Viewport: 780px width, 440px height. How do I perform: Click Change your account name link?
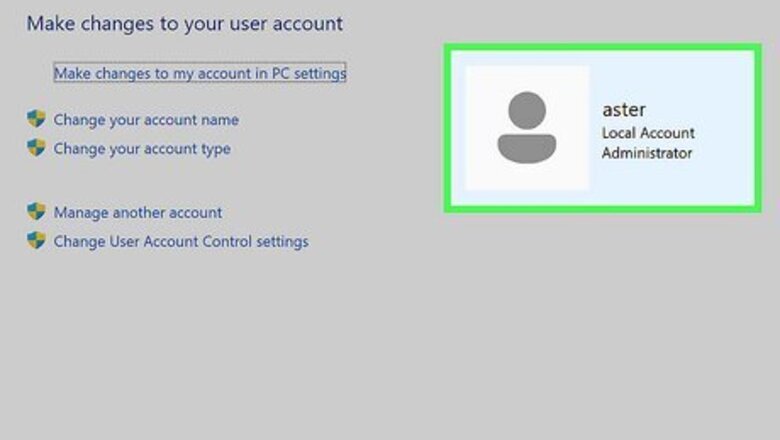coord(146,120)
